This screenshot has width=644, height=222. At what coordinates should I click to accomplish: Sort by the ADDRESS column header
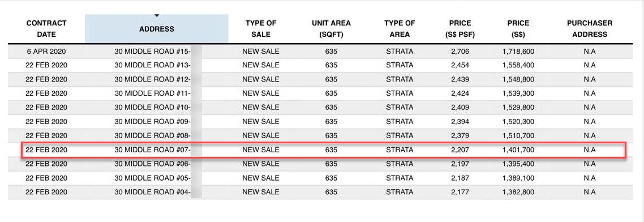[157, 29]
